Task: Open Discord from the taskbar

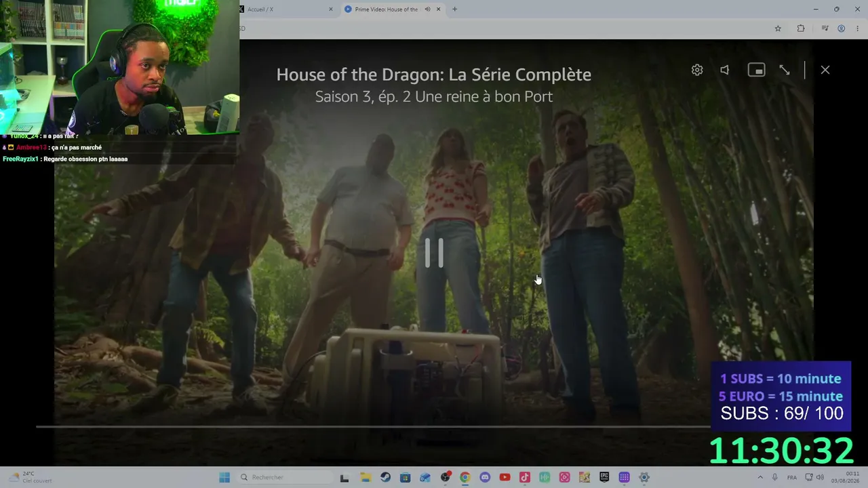Action: click(485, 477)
